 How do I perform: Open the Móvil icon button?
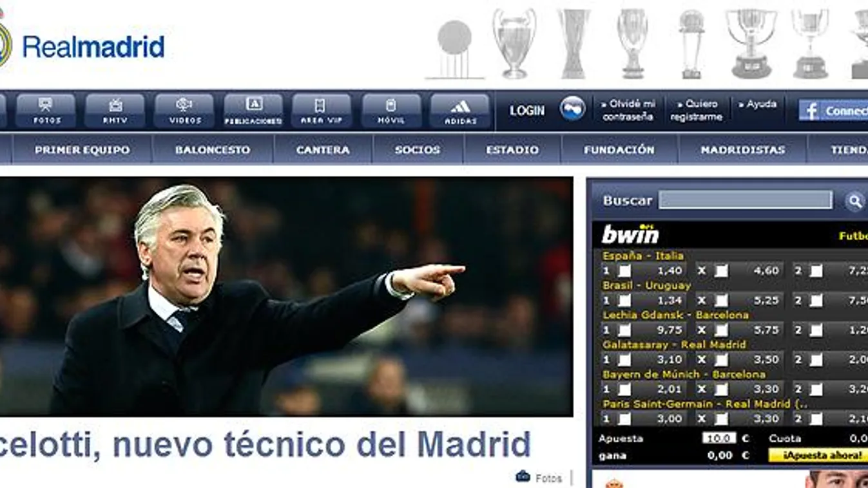click(x=391, y=111)
